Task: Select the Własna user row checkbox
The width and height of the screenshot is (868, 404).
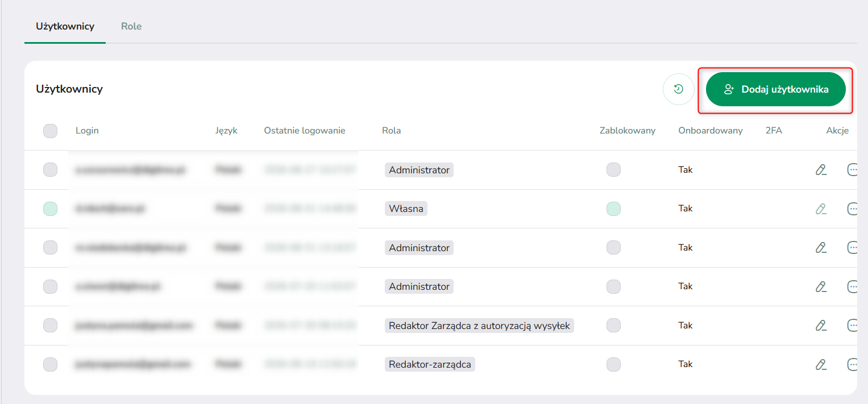Action: click(51, 209)
